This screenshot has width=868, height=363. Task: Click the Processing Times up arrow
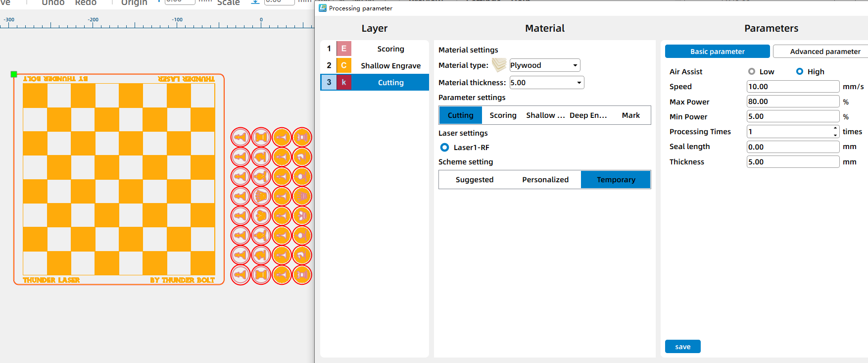tap(835, 129)
